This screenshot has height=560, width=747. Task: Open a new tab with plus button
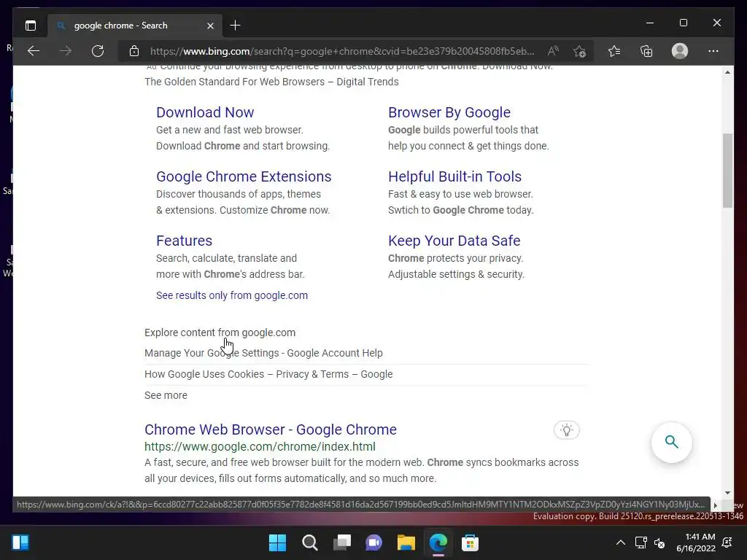pyautogui.click(x=235, y=26)
